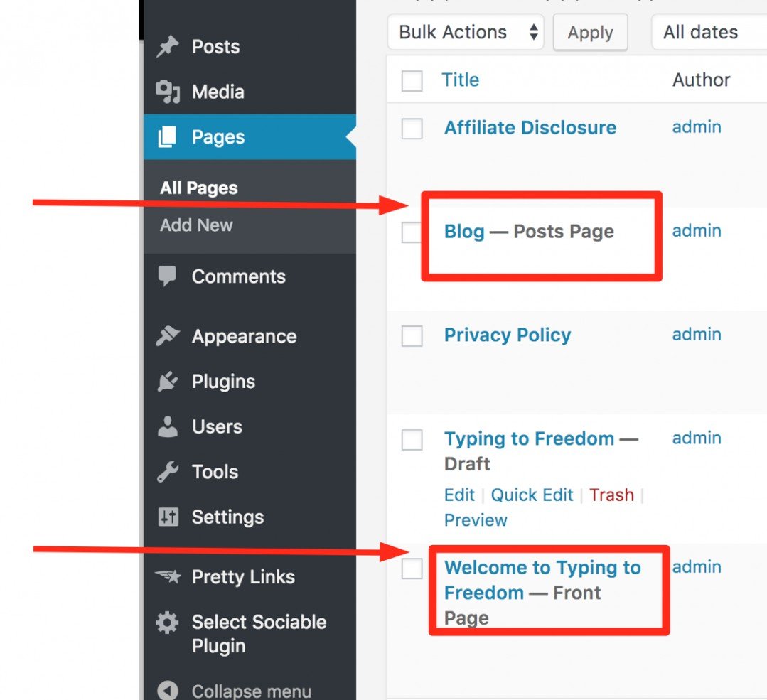The image size is (767, 700).
Task: Select the Appearance brush icon
Action: click(166, 335)
